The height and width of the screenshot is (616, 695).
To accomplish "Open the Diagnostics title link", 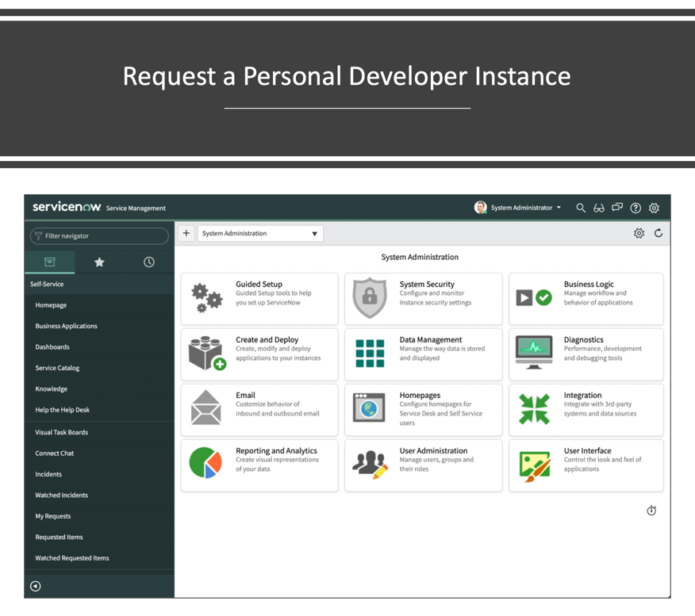I will (x=583, y=339).
